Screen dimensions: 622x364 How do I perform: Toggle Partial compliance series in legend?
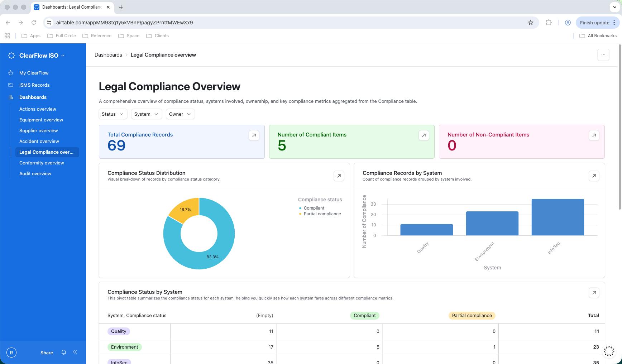pos(322,214)
